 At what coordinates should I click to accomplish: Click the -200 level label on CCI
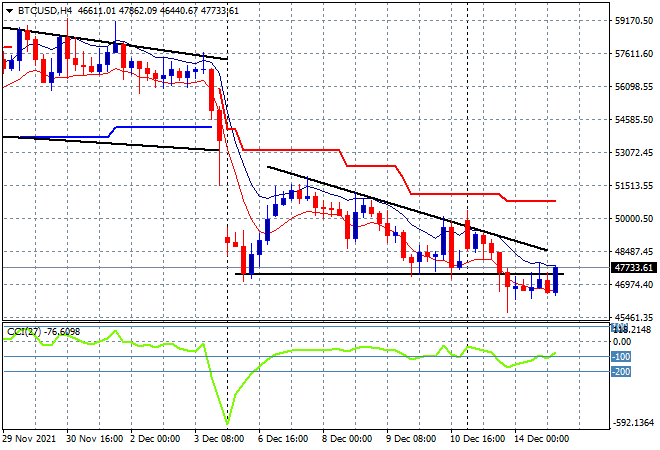(x=621, y=372)
